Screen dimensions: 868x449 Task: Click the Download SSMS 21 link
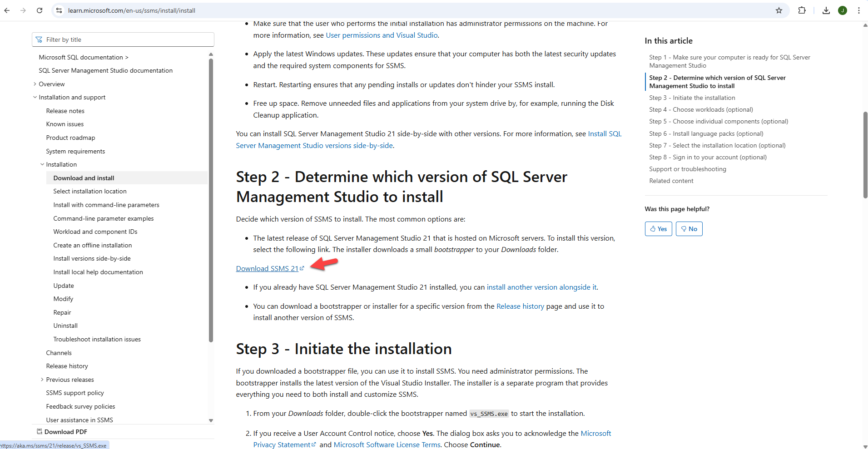(267, 269)
